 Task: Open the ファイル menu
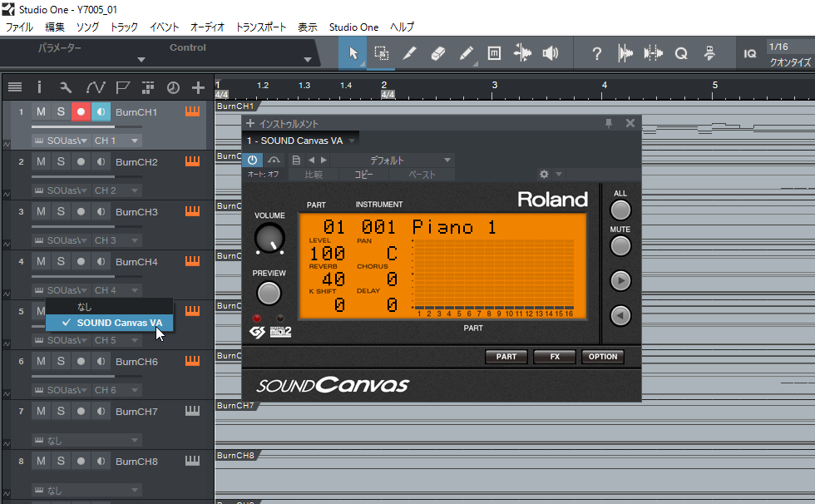click(x=19, y=27)
